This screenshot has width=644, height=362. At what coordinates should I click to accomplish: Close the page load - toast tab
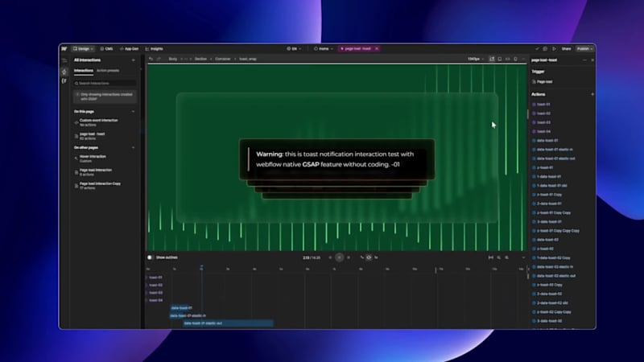pos(377,49)
